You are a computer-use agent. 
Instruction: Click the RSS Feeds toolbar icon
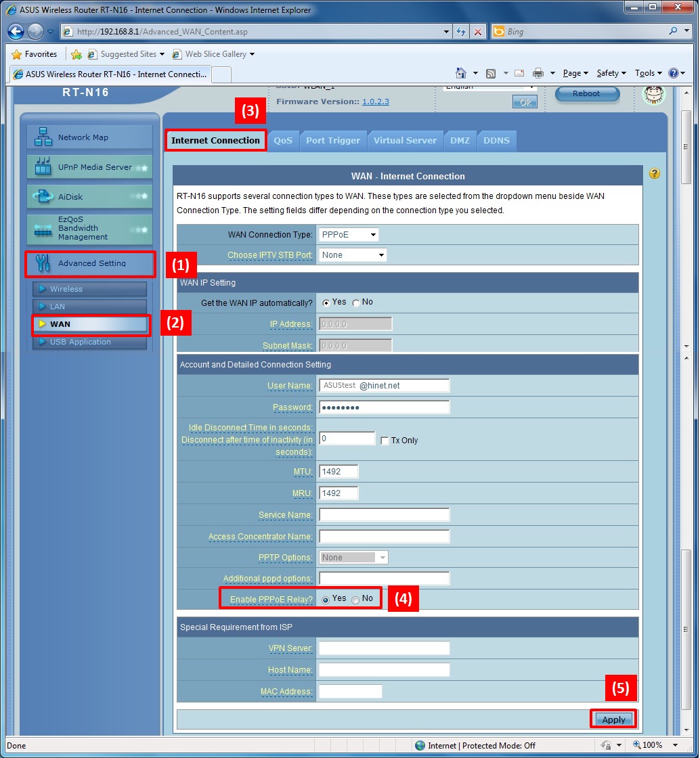(491, 74)
